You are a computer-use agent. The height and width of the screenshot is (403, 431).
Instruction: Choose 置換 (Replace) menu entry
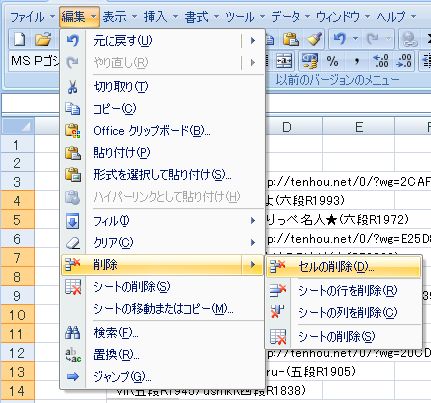[x=162, y=355]
